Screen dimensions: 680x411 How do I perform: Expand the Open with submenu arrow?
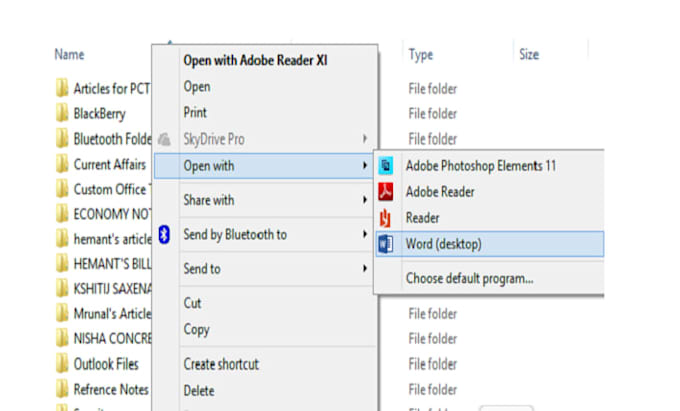pos(365,166)
